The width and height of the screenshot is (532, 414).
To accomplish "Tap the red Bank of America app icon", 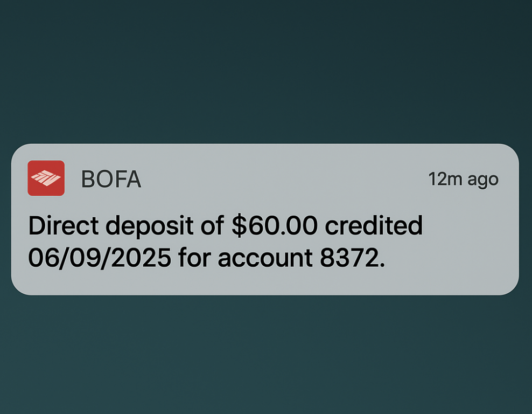I will coord(46,178).
